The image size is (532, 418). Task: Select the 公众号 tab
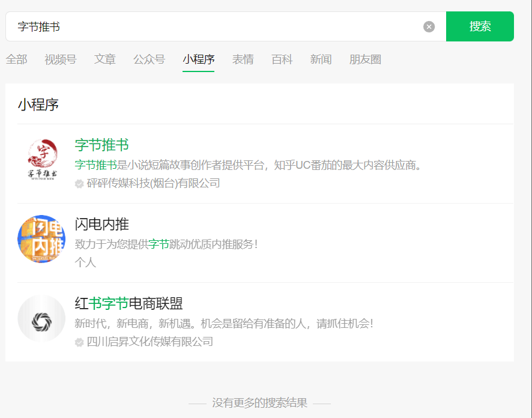pos(149,59)
